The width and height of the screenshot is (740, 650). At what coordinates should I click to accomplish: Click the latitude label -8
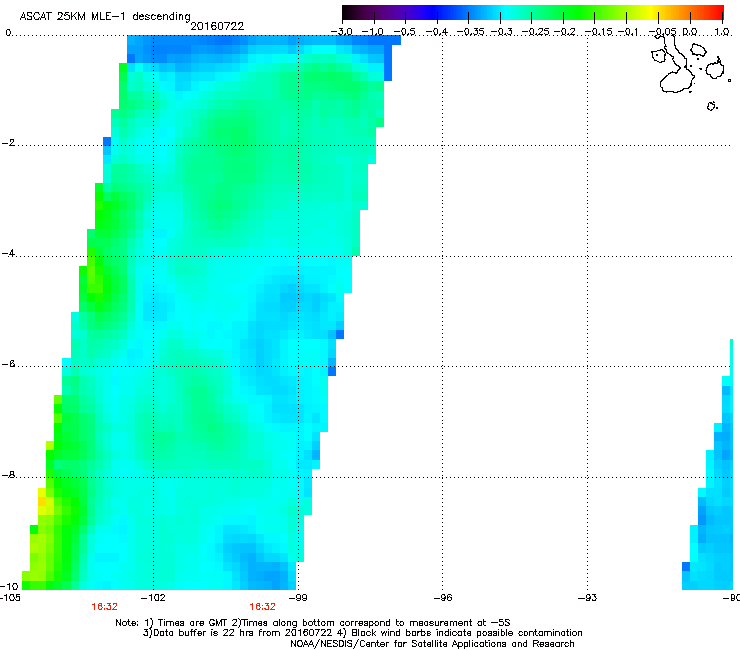pyautogui.click(x=8, y=475)
